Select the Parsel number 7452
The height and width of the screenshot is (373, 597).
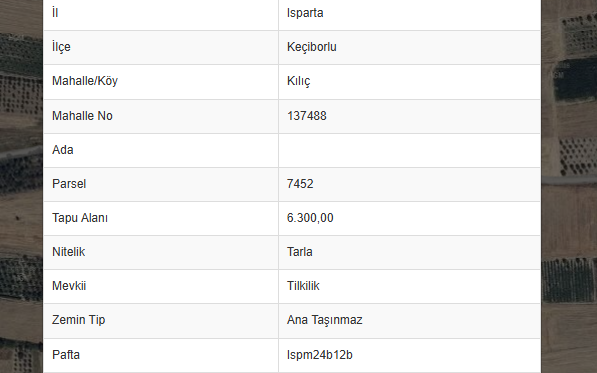300,184
